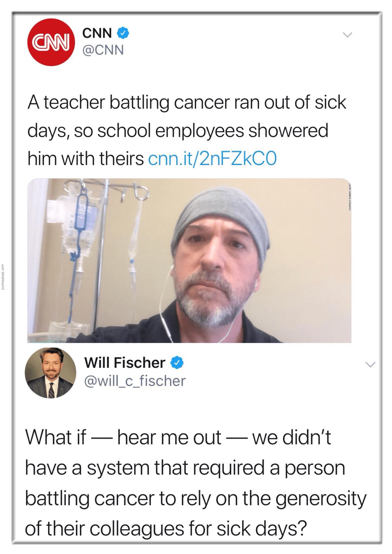Click the DOPAMEME APP watermark
392x554 pixels.
[3, 277]
